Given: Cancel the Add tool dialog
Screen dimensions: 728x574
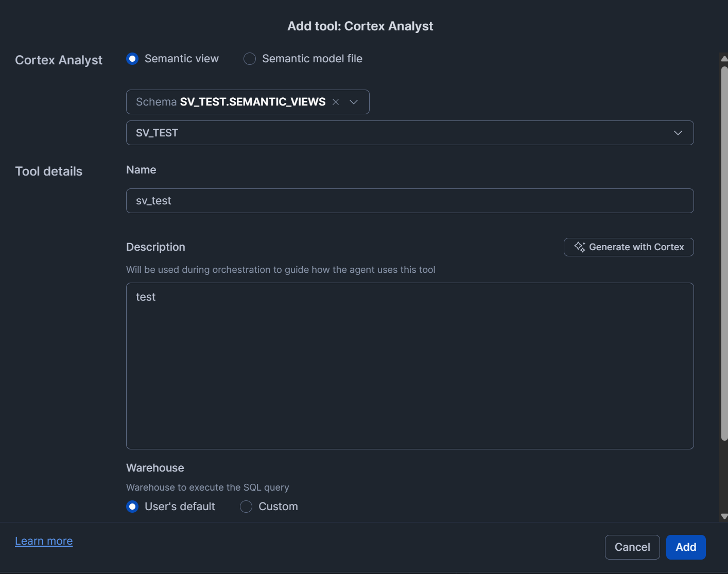Looking at the screenshot, I should click(632, 547).
